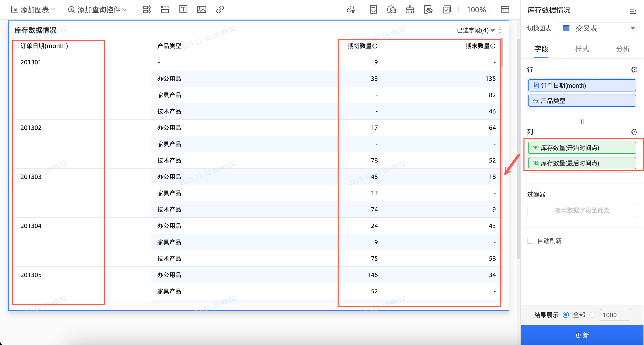Screen dimensions: 644x345
Task: Click the tab container toolbar icon
Action: point(165,10)
